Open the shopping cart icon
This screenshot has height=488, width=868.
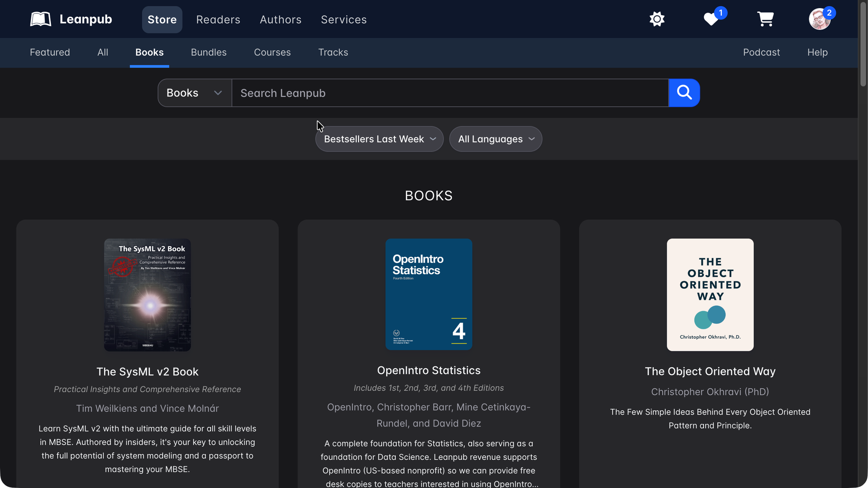[x=765, y=19]
